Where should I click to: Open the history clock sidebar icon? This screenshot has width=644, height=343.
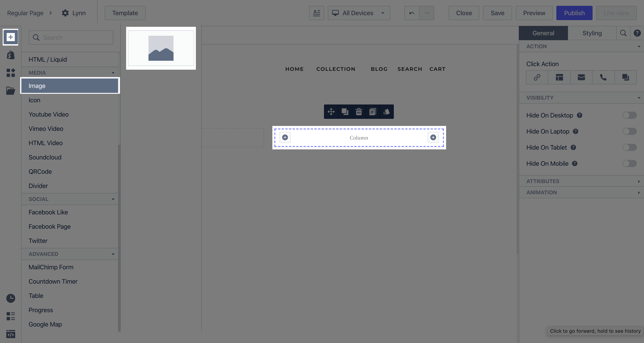[11, 298]
